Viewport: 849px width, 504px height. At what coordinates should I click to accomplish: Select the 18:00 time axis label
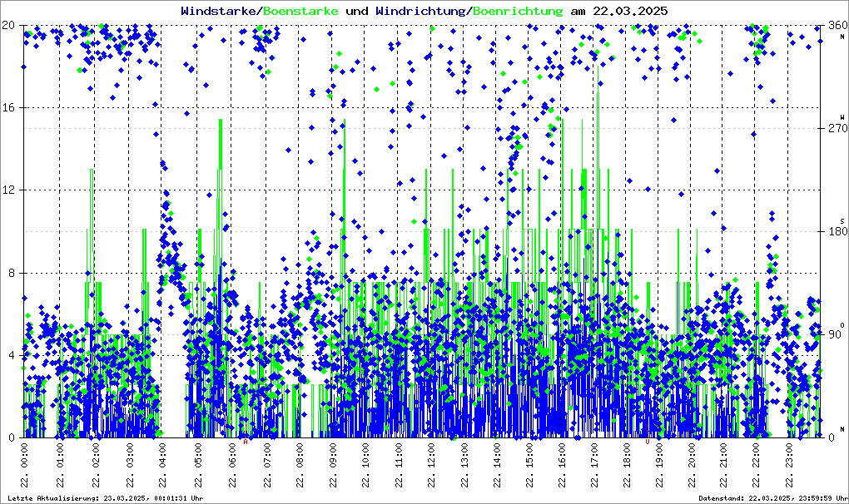627,465
